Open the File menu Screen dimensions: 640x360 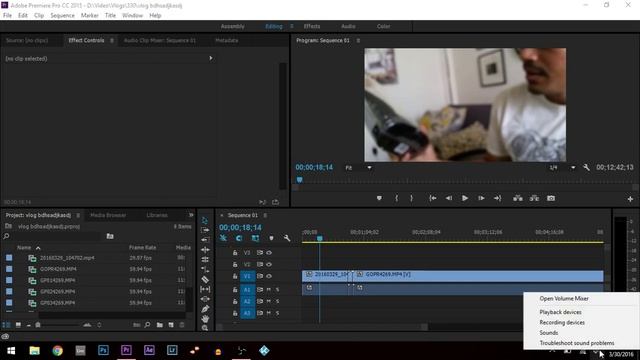[7, 16]
